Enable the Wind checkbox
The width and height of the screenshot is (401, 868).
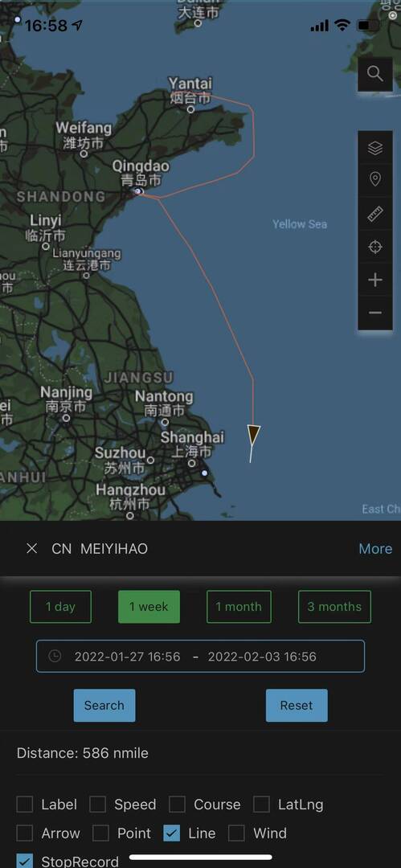[236, 833]
